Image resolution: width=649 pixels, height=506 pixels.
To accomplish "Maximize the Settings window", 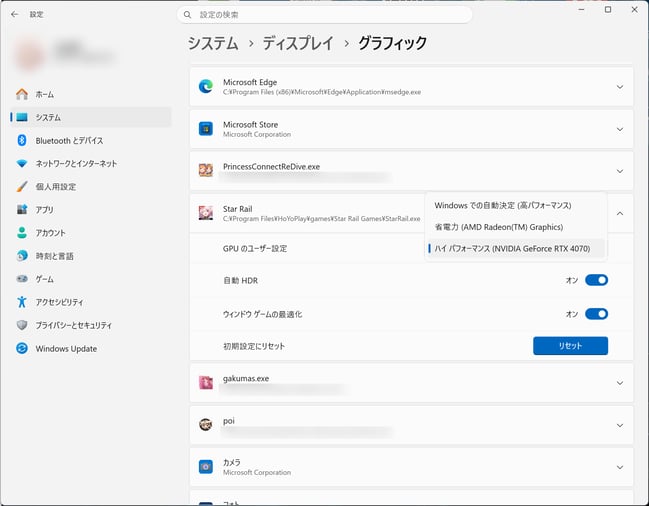I will [x=608, y=10].
